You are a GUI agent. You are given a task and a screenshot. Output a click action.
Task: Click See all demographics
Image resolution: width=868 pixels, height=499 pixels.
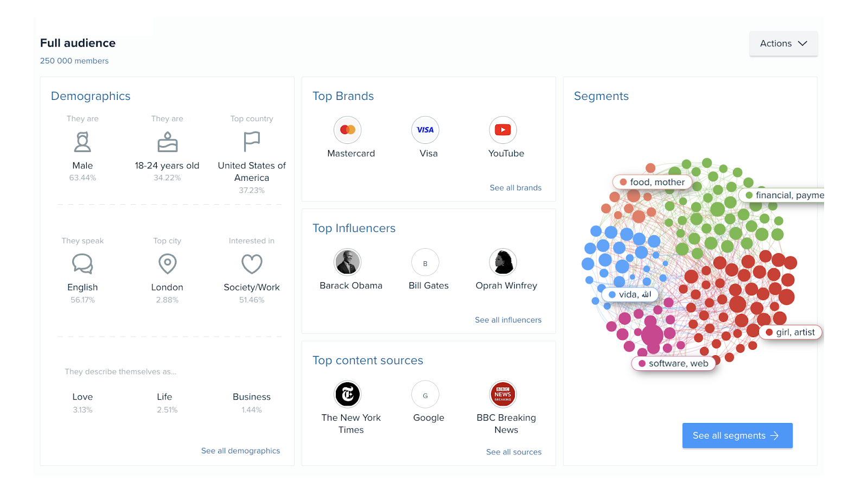click(x=240, y=450)
